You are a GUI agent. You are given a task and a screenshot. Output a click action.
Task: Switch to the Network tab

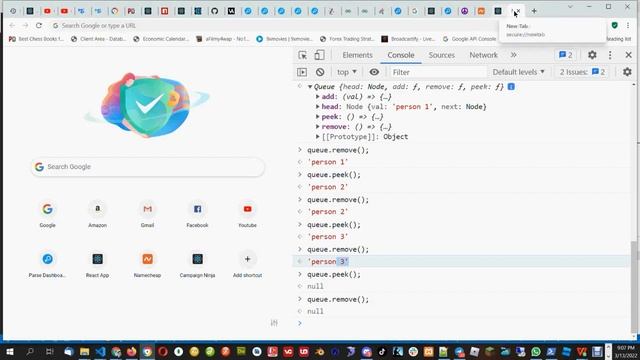483,55
